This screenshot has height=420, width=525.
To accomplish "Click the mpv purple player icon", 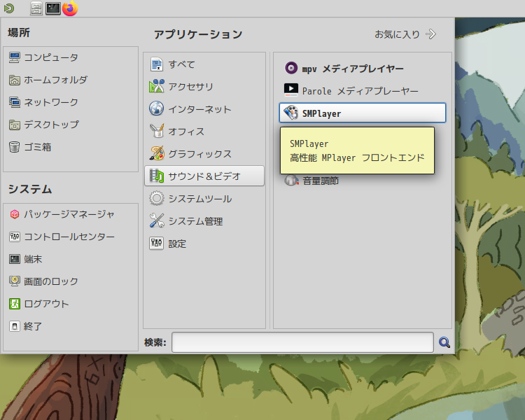I will [291, 68].
